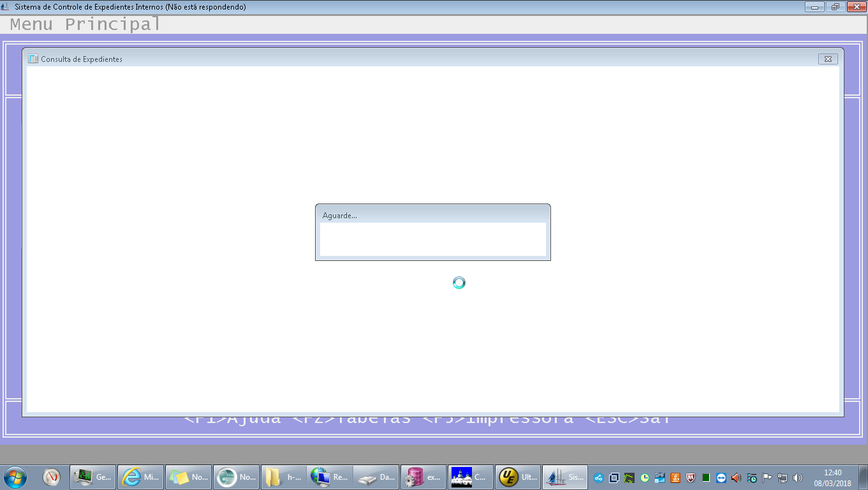Switch to the UltraEdit taskbar button
The width and height of the screenshot is (868, 490).
(x=518, y=477)
